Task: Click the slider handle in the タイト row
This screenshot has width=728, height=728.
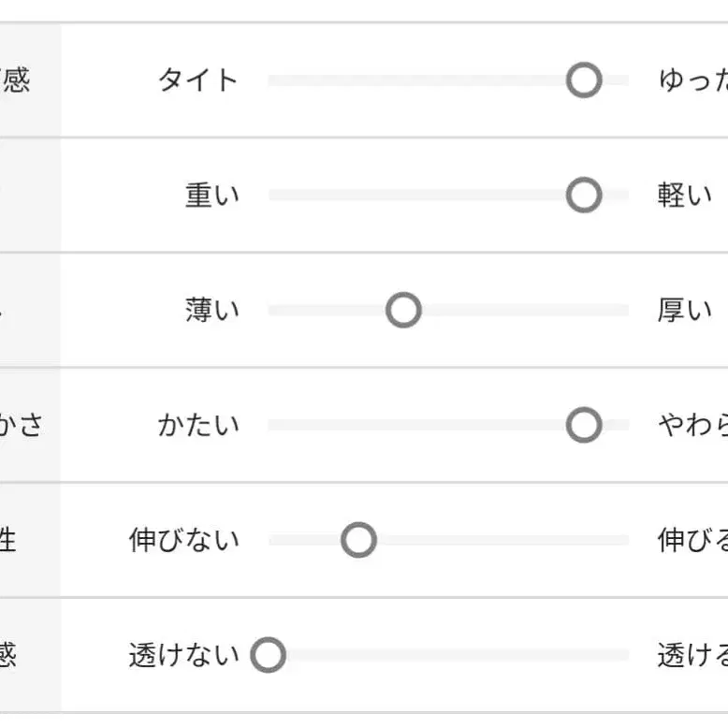Action: [584, 80]
